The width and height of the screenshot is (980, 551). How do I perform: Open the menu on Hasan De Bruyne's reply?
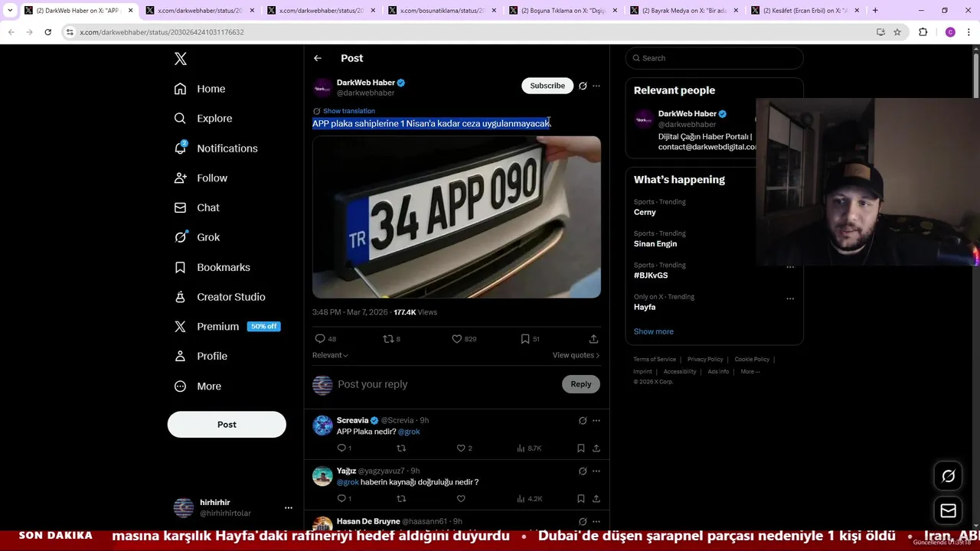coord(596,521)
